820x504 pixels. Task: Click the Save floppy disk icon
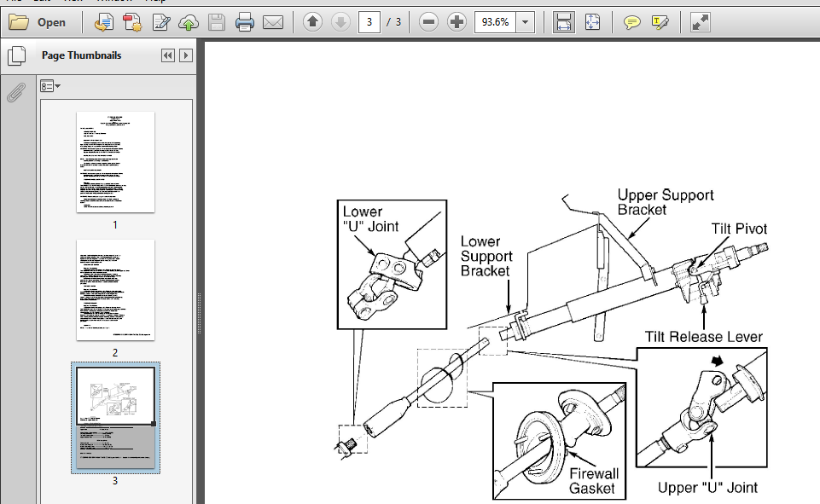point(217,22)
